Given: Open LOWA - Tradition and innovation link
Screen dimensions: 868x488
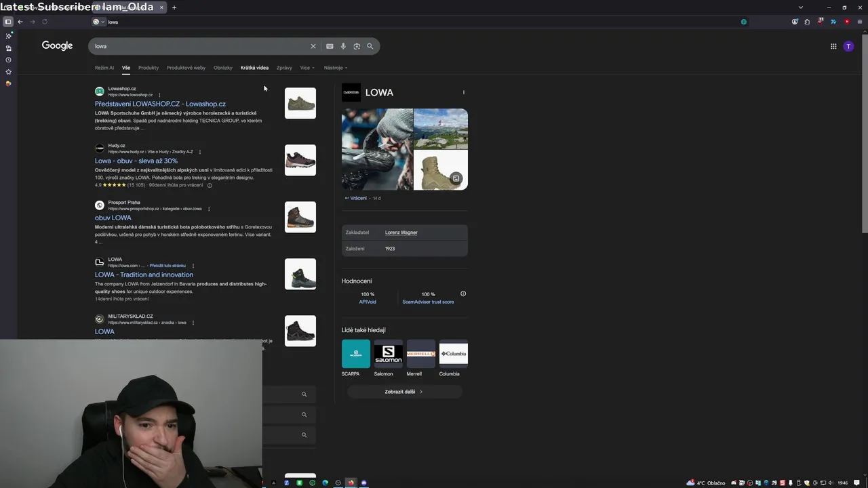Looking at the screenshot, I should (x=144, y=274).
